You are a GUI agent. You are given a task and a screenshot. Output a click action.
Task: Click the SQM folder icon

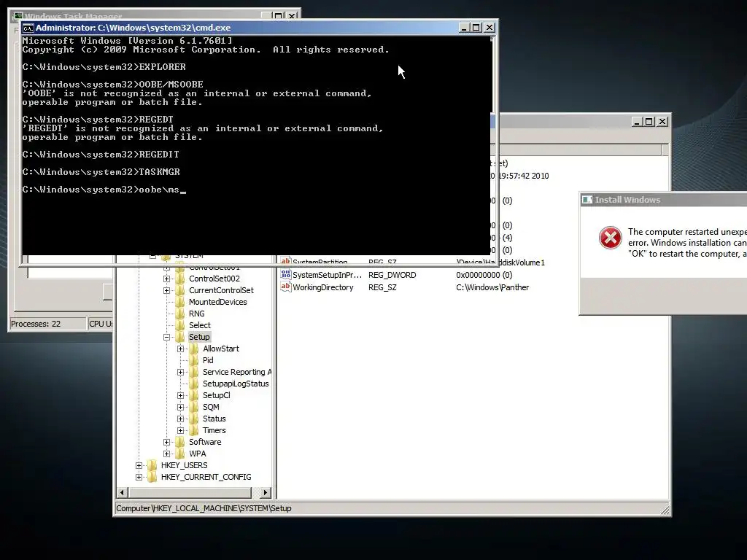[x=194, y=407]
